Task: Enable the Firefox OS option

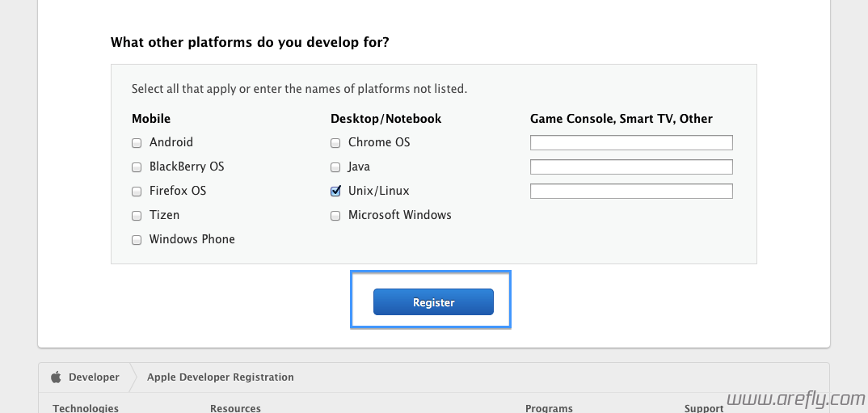Action: [x=136, y=192]
